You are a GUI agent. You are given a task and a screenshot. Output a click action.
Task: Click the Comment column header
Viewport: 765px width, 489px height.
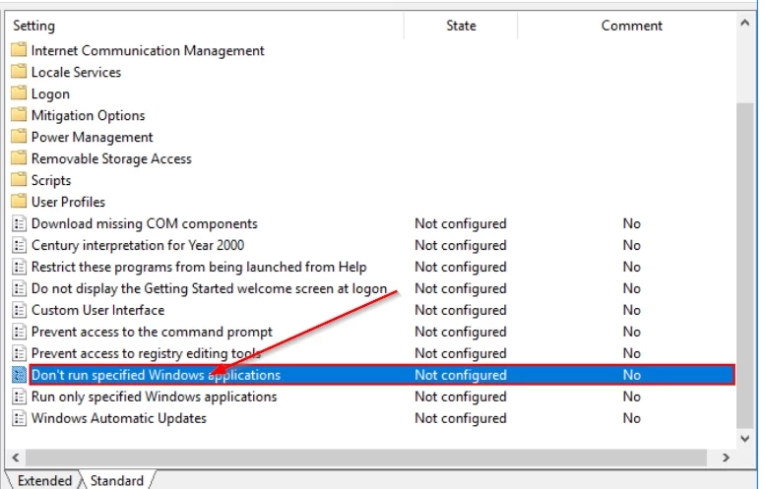(631, 25)
